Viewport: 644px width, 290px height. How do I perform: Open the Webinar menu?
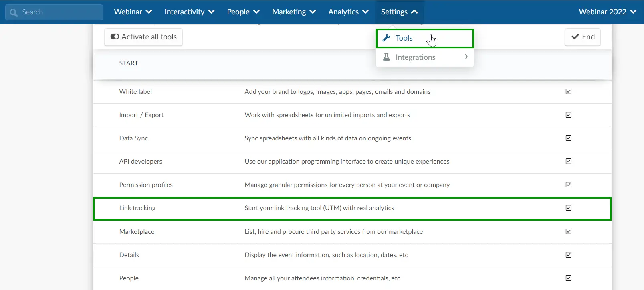click(x=133, y=12)
